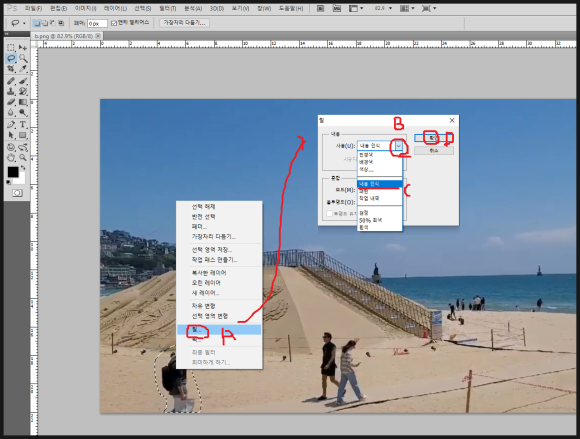Choose the Intersect with selection mode
The image size is (580, 439).
61,23
